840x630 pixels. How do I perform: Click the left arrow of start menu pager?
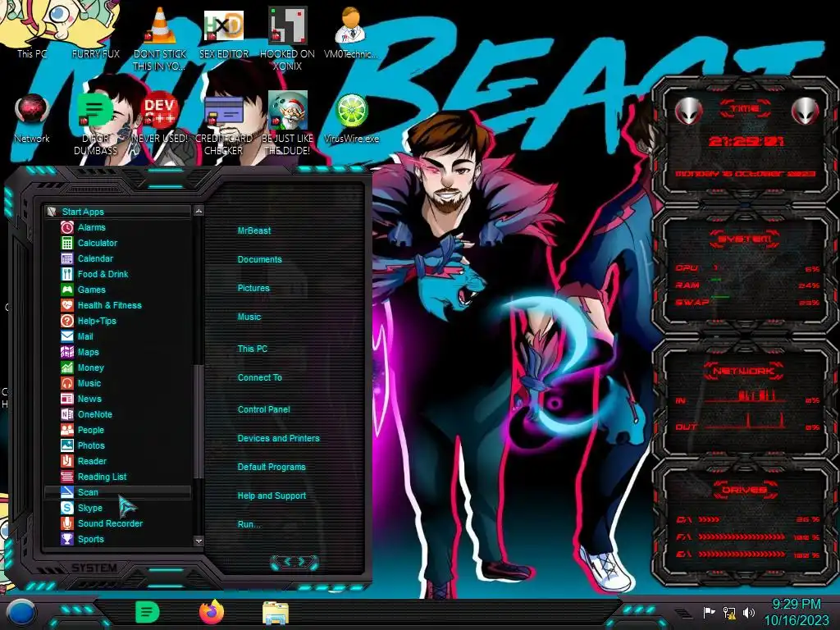(x=286, y=561)
